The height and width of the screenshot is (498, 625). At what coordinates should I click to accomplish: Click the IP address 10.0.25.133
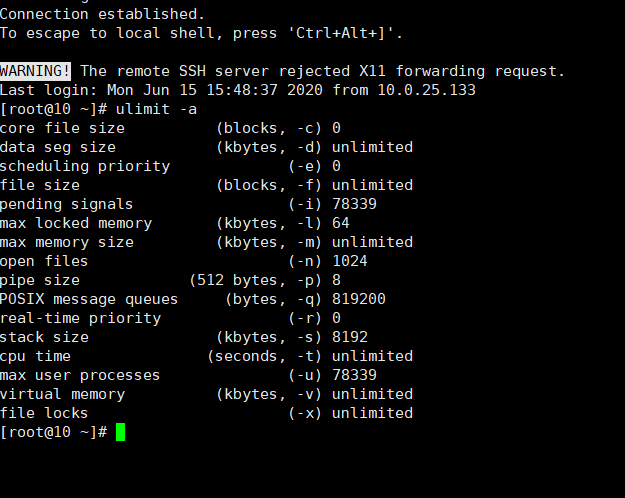426,90
